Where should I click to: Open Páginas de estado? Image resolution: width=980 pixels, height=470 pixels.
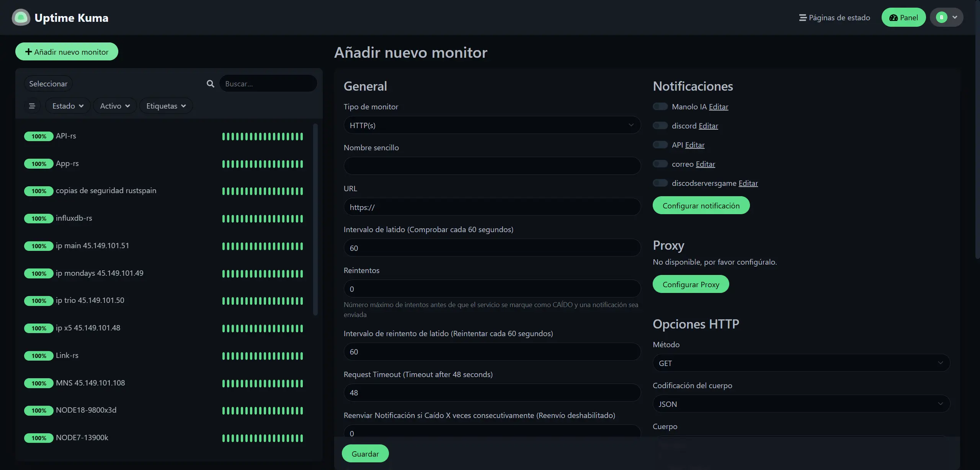click(835, 18)
